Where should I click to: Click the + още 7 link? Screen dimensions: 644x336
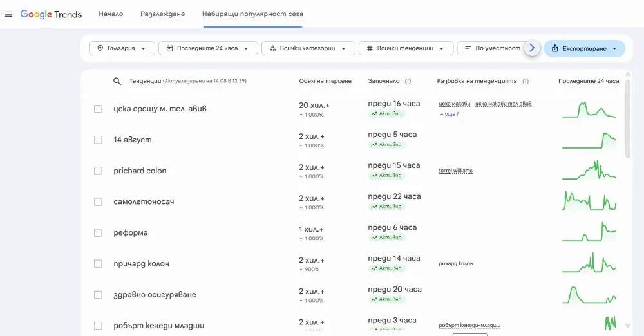pos(450,114)
